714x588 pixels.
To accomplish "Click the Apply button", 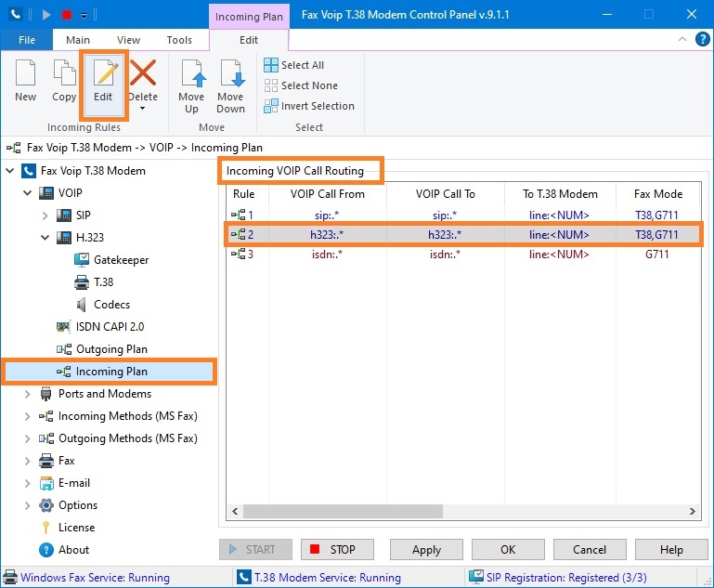I will click(x=426, y=550).
